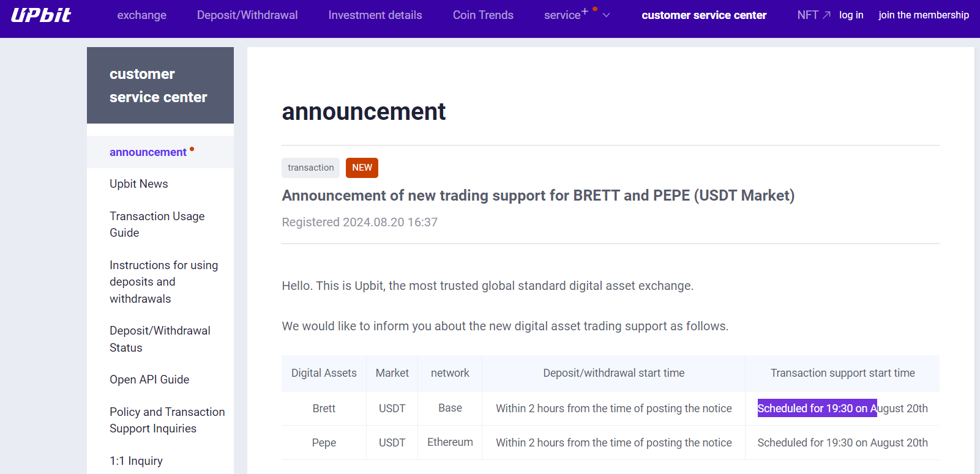Open Policy and Transaction Support Inquiries
This screenshot has width=980, height=474.
167,420
